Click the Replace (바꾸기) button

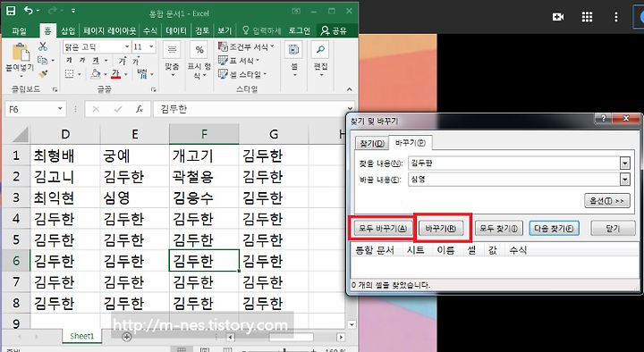pyautogui.click(x=441, y=228)
